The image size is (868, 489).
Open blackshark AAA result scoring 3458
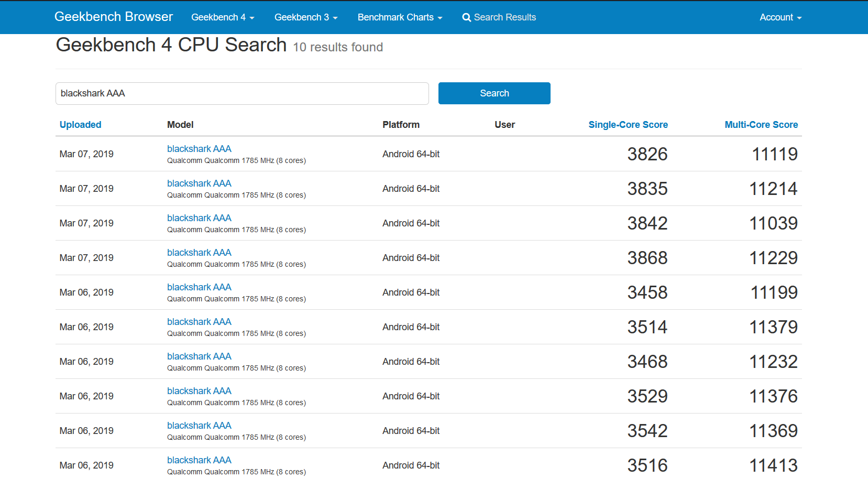pos(199,287)
